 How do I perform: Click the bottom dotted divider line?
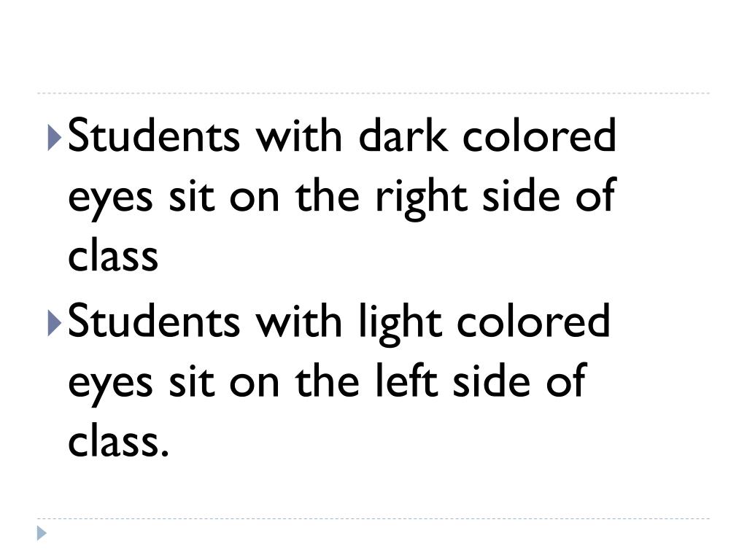pyautogui.click(x=373, y=518)
